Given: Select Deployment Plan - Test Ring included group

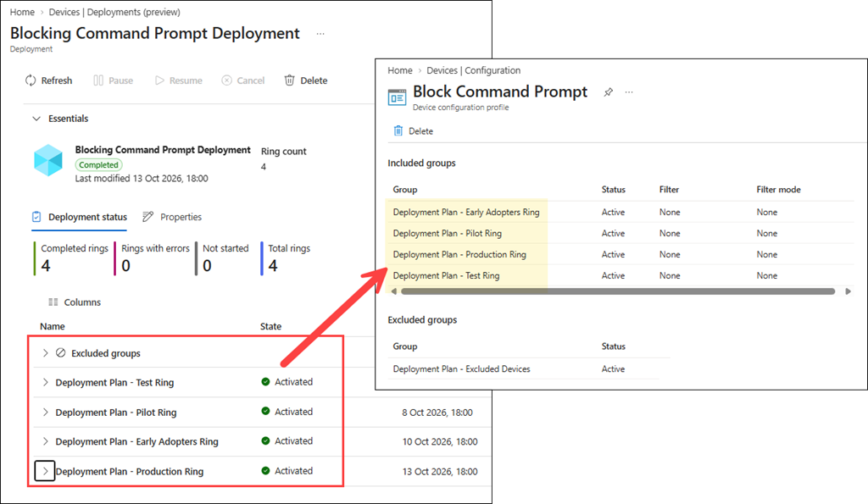Looking at the screenshot, I should pos(446,275).
